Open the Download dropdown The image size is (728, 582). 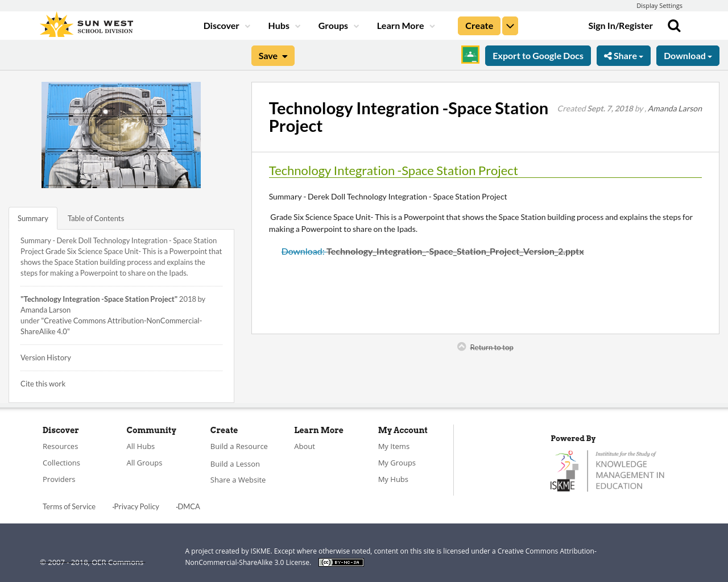click(687, 55)
